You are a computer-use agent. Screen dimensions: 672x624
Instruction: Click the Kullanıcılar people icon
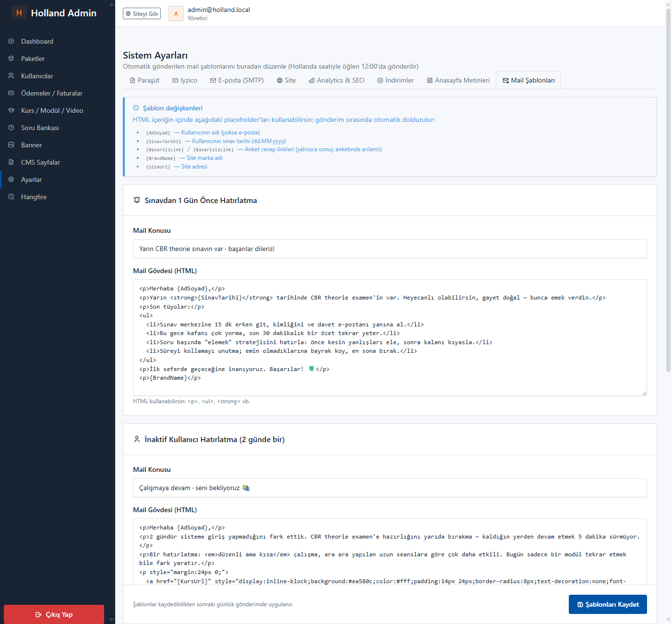pyautogui.click(x=11, y=76)
